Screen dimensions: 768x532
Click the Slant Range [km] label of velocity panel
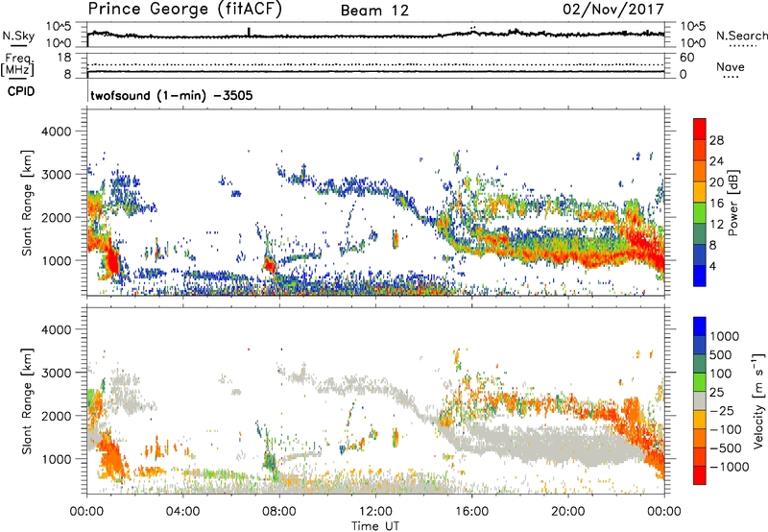pos(27,400)
